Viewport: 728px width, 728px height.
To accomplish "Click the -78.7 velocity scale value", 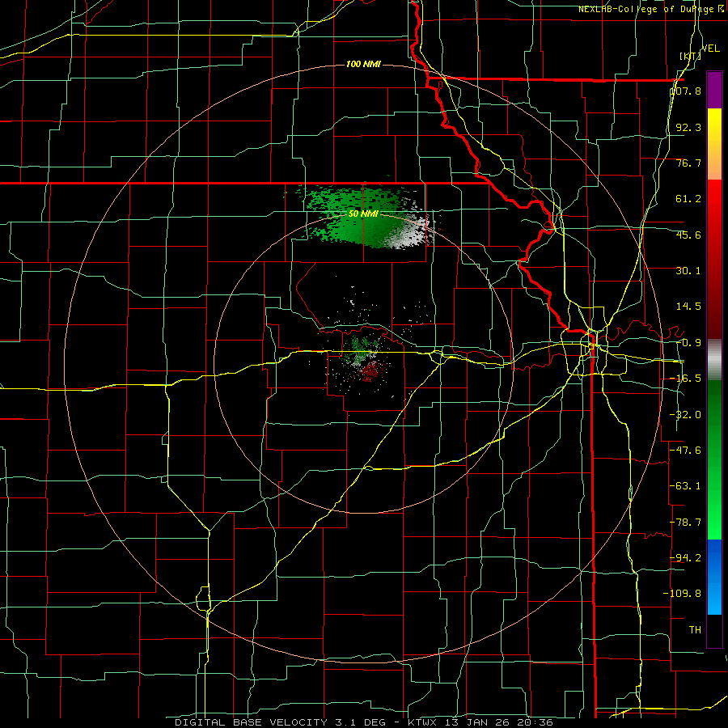I will (686, 523).
